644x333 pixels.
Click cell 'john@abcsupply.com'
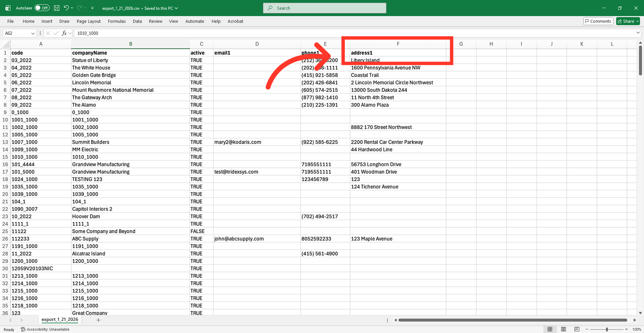(x=257, y=239)
